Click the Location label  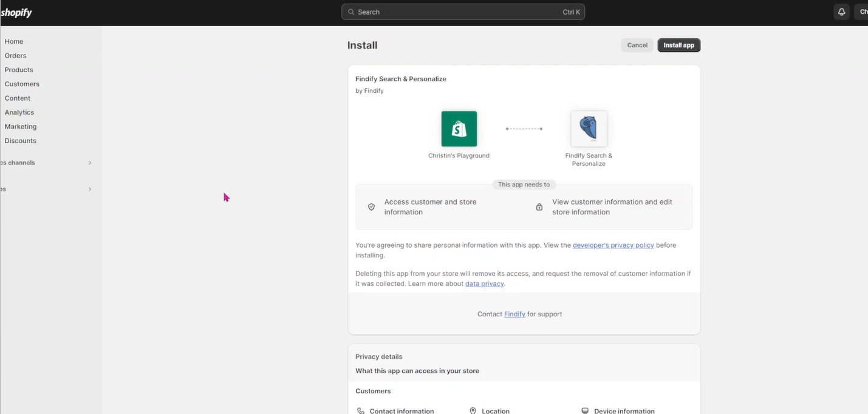(496, 411)
